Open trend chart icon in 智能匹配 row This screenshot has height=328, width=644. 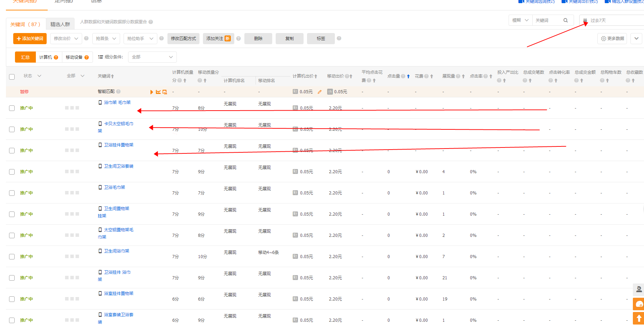158,92
